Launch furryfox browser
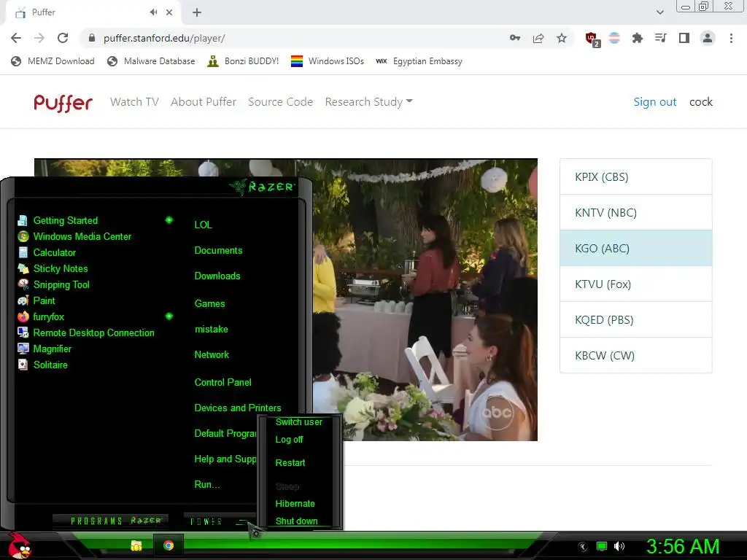747x560 pixels. coord(41,316)
